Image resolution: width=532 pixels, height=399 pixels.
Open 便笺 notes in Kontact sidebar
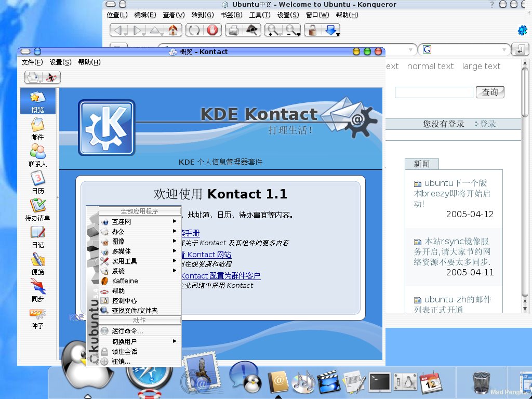[x=37, y=263]
